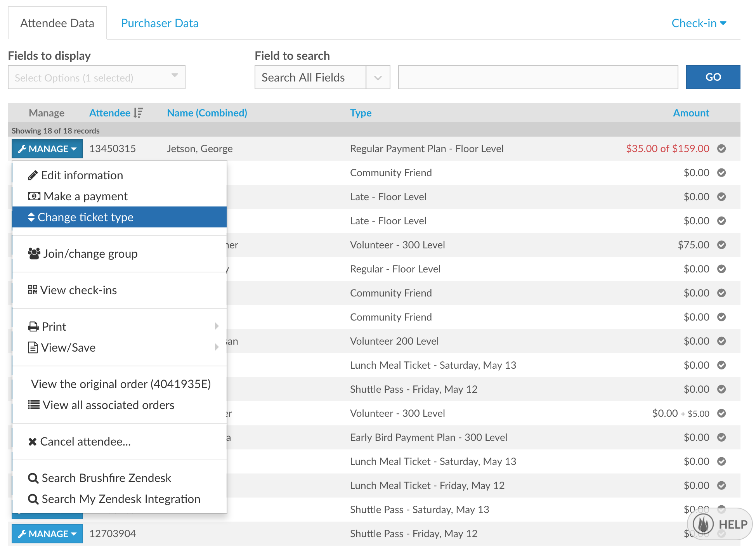Click the GO search button
The height and width of the screenshot is (548, 756).
pos(713,77)
